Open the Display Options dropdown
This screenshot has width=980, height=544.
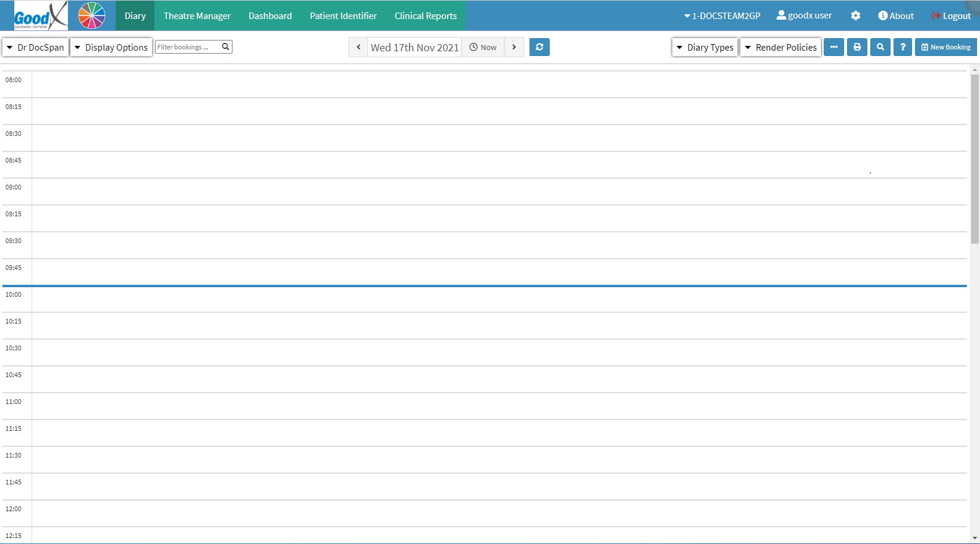pos(111,48)
